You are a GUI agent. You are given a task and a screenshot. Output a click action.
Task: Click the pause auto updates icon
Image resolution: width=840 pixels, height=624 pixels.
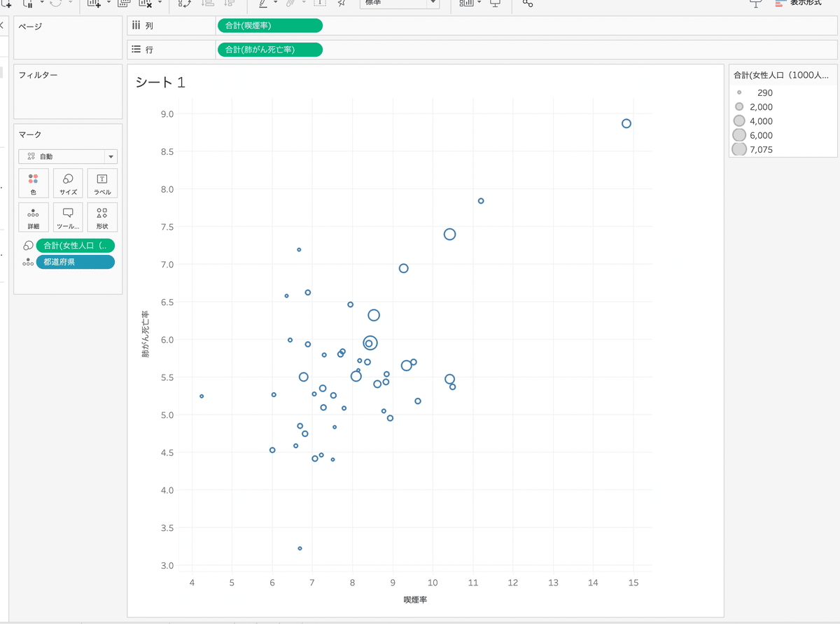[x=29, y=4]
